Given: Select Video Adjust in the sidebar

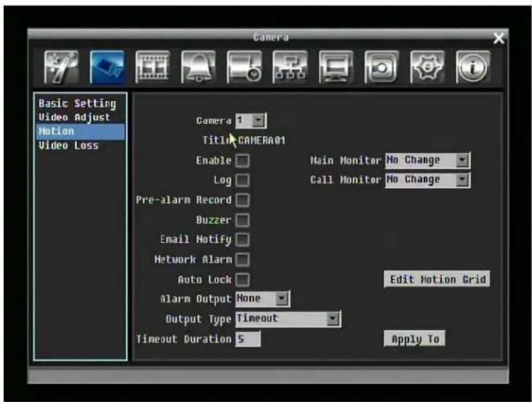Looking at the screenshot, I should [x=75, y=117].
